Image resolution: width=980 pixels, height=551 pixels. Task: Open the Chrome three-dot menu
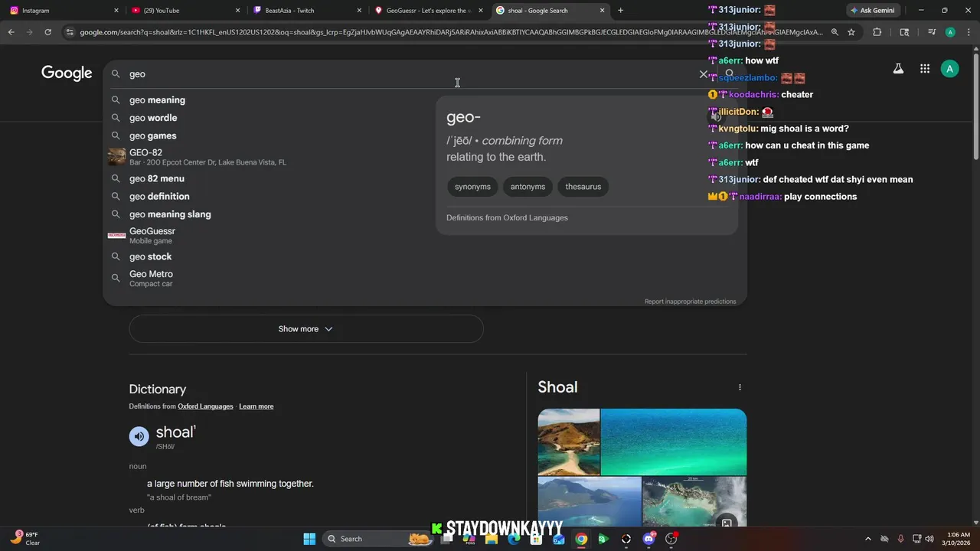click(968, 32)
